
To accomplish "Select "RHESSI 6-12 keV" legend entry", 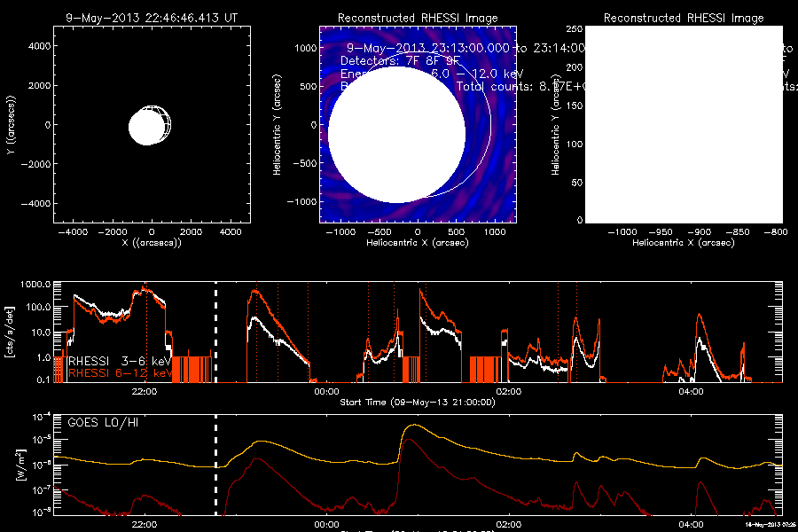I will (120, 373).
